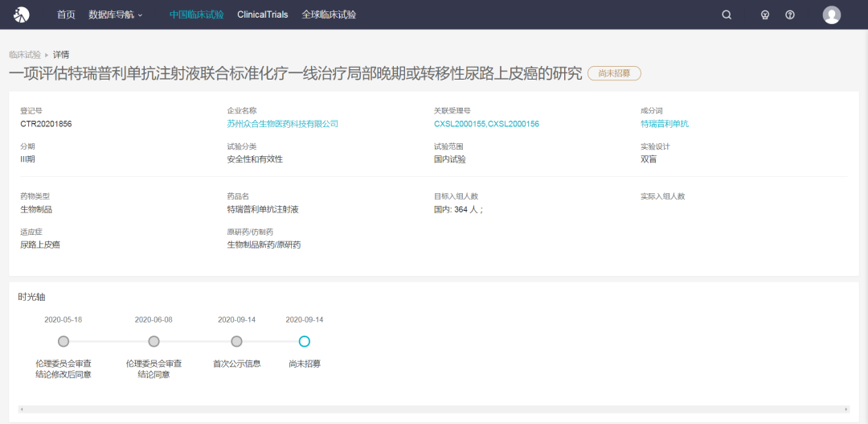Click the 时光轴 section heading
The image size is (868, 424).
click(31, 297)
